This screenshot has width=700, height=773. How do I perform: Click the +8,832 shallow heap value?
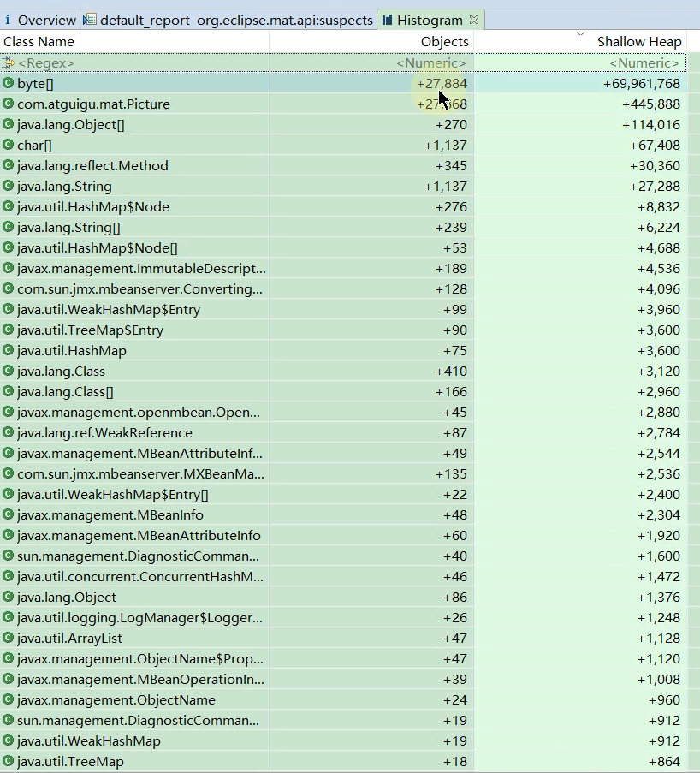pyautogui.click(x=659, y=206)
